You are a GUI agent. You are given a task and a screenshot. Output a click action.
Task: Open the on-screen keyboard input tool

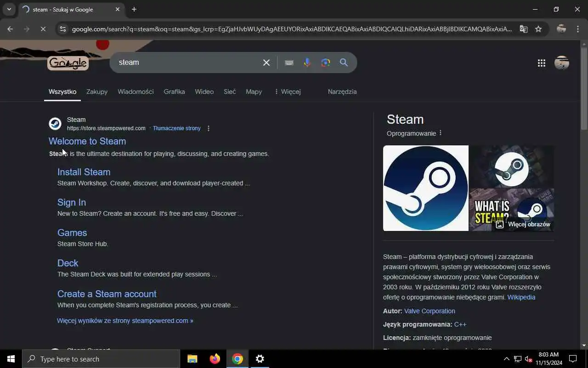click(x=289, y=63)
